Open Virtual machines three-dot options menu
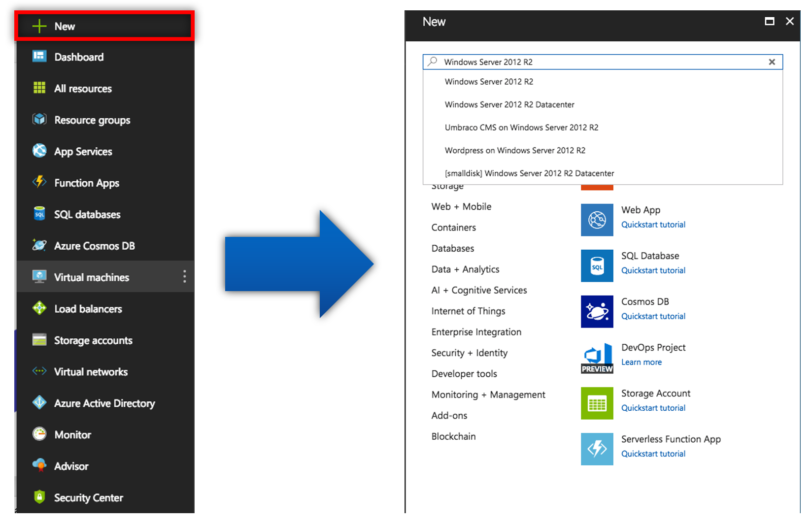The height and width of the screenshot is (525, 812). coord(185,276)
